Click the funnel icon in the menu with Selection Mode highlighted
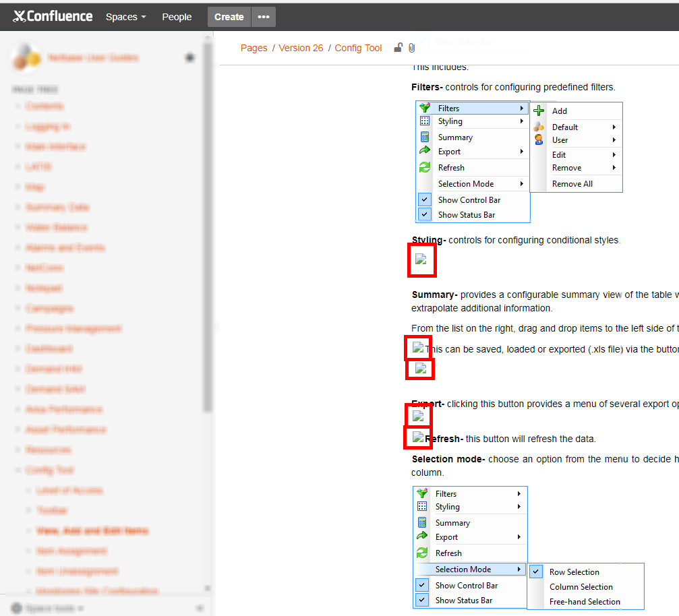 [422, 493]
